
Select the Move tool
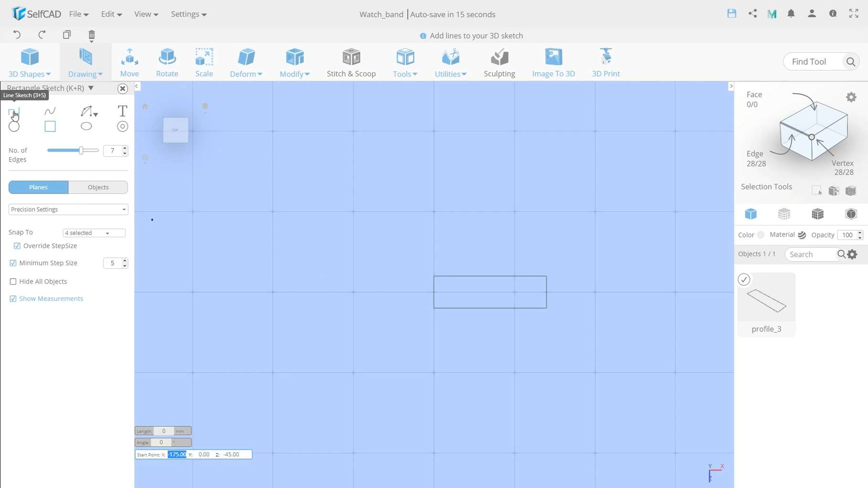tap(129, 62)
